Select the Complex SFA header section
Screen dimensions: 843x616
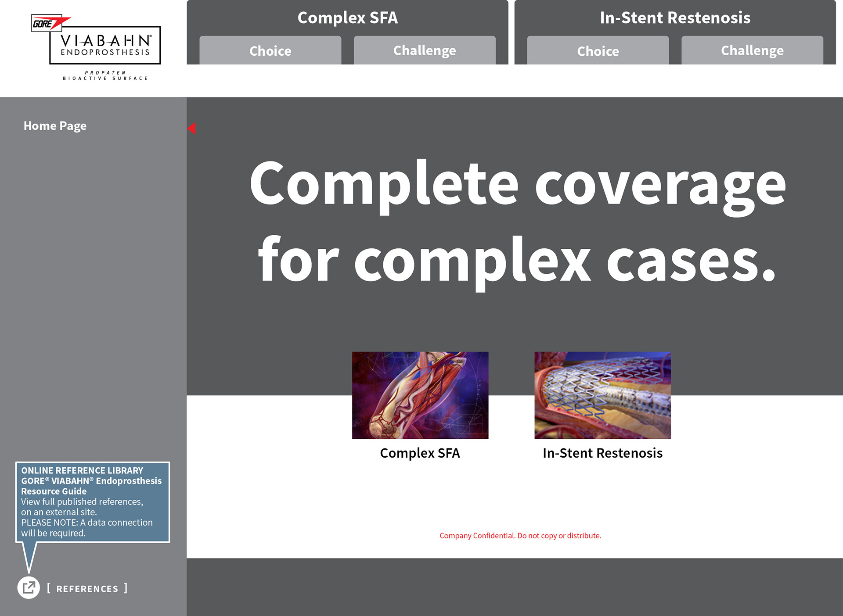click(x=347, y=18)
